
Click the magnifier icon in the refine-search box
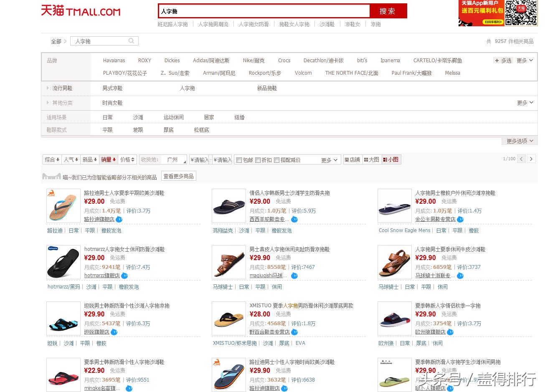pyautogui.click(x=131, y=41)
